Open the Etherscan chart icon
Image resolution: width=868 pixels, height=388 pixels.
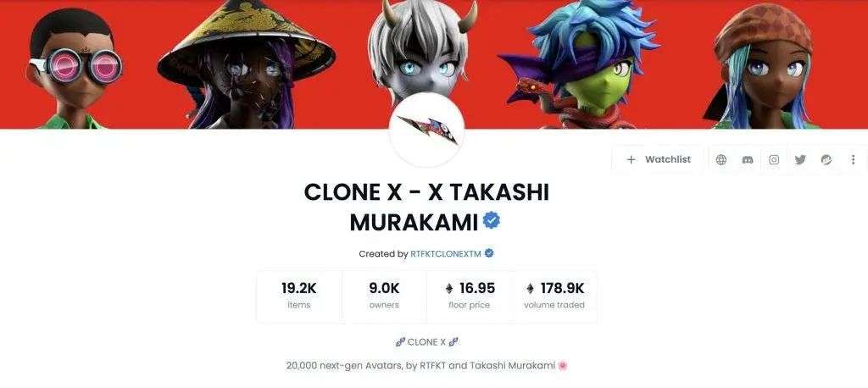(826, 159)
